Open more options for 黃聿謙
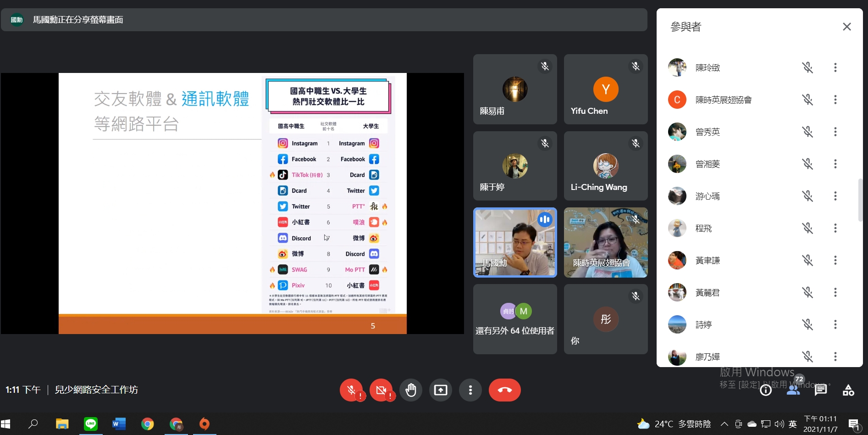This screenshot has height=435, width=868. click(x=835, y=260)
